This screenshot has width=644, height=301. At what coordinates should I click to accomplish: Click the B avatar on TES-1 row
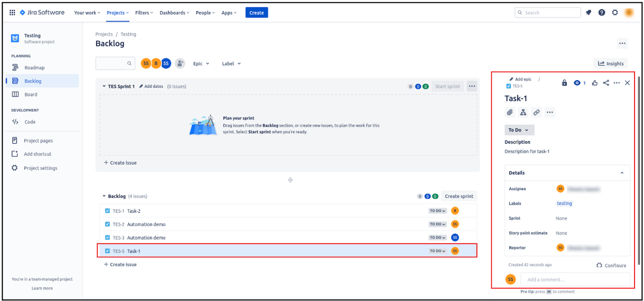point(455,211)
